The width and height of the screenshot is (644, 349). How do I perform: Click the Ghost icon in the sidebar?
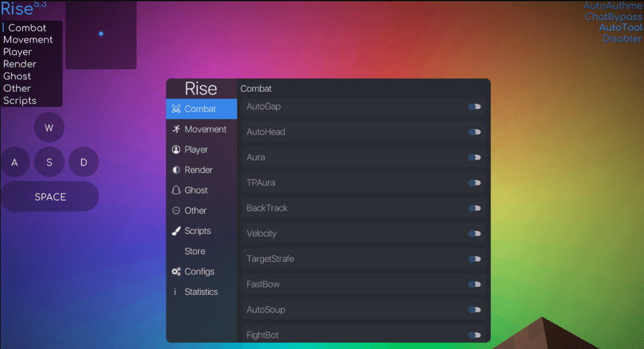coord(176,190)
